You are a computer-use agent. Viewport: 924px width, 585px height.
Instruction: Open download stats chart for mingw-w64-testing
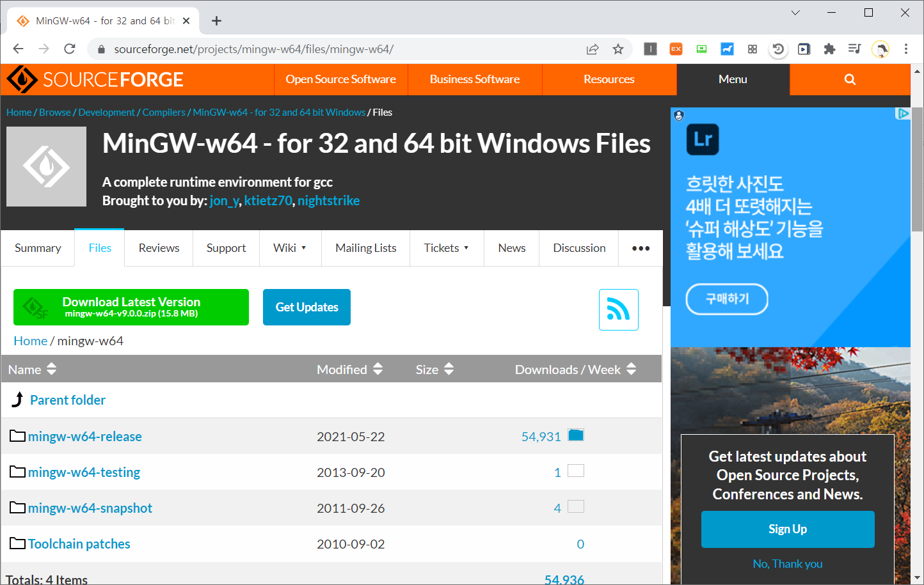click(x=576, y=471)
